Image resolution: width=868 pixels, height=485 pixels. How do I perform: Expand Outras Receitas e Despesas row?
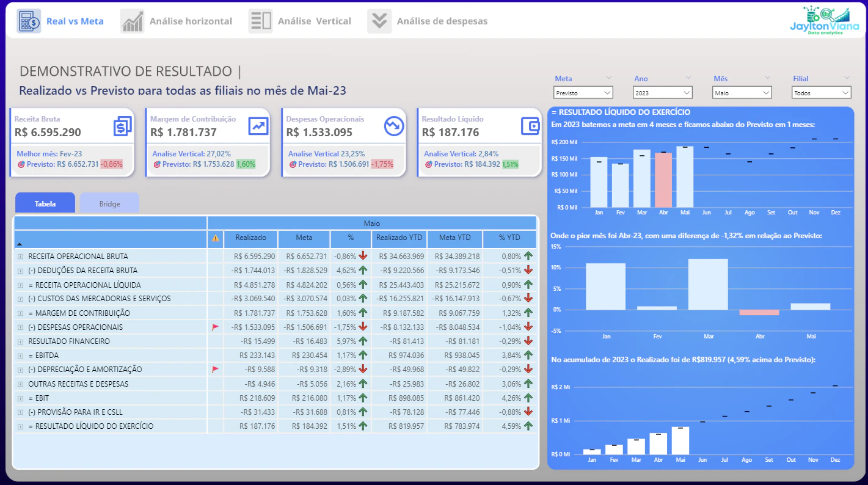pos(21,384)
